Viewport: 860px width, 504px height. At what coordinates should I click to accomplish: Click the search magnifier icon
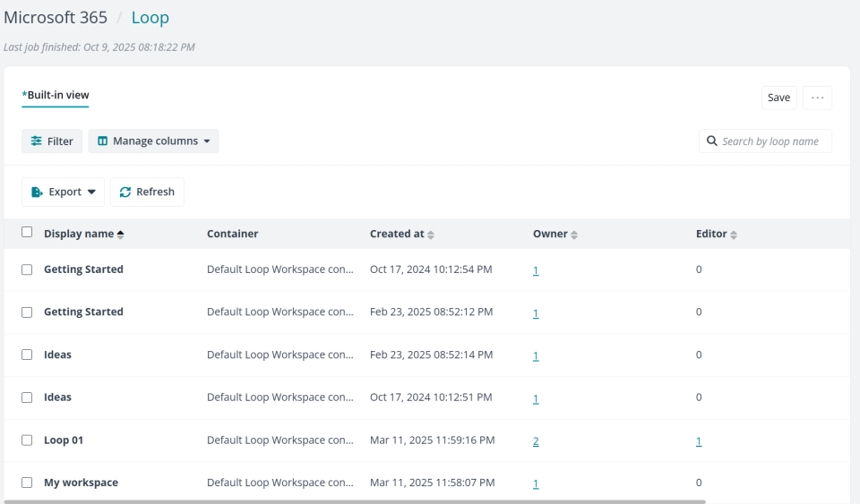712,141
